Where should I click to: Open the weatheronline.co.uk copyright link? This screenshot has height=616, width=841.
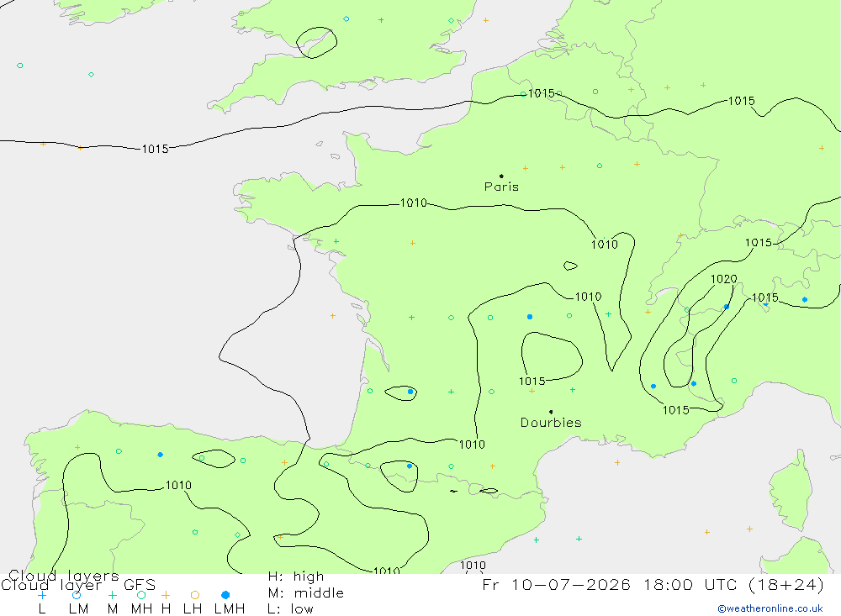[770, 608]
